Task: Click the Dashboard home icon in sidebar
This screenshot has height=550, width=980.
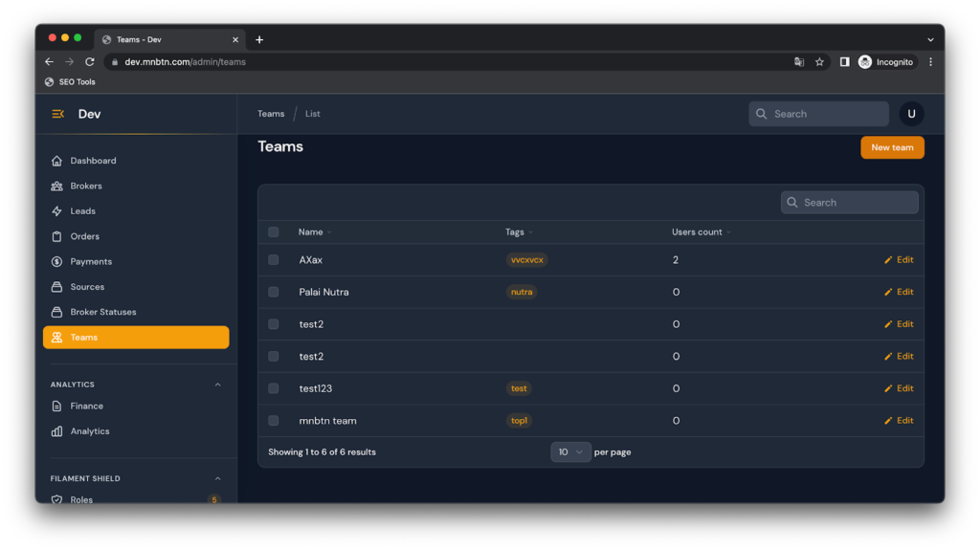Action: [57, 161]
